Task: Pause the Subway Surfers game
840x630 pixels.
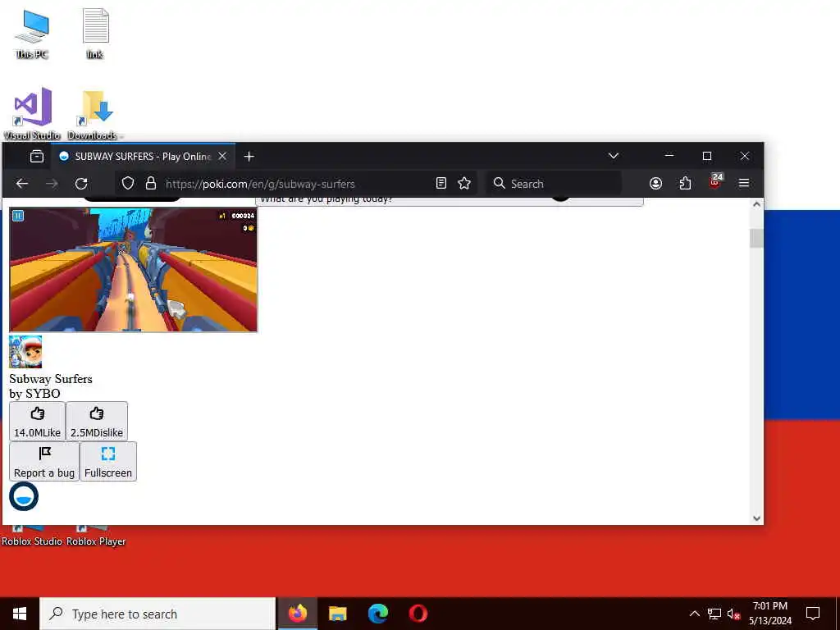Action: click(18, 216)
